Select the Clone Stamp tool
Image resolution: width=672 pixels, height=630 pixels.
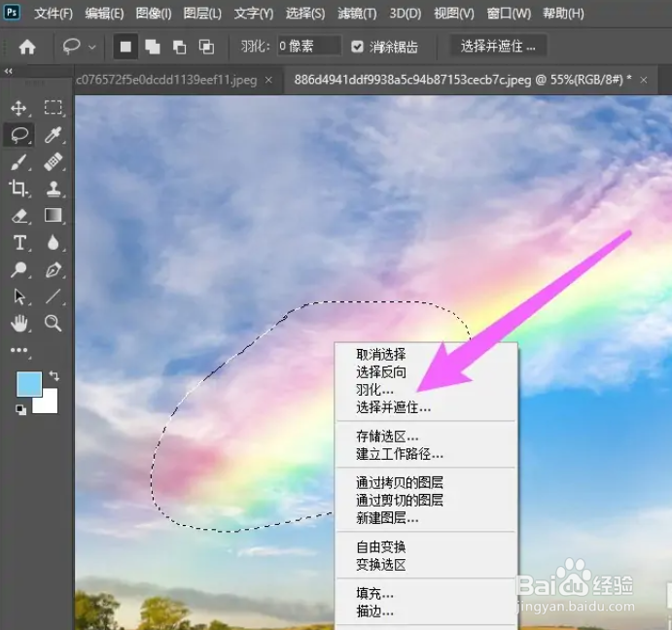point(53,189)
